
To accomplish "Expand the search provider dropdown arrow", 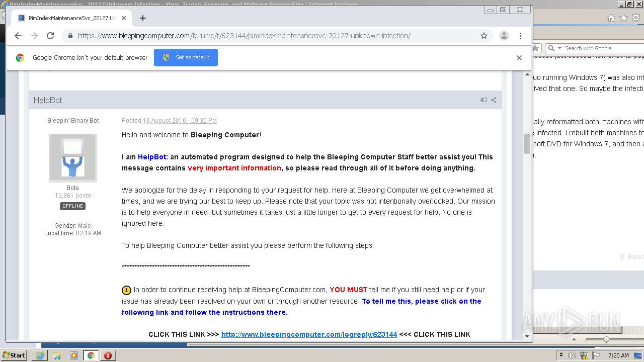I will 559,48.
